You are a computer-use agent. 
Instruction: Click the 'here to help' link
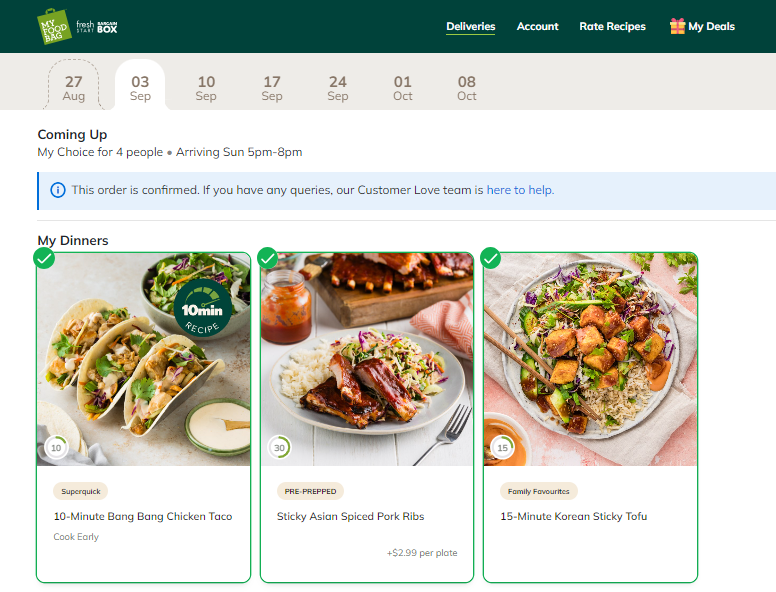(520, 190)
